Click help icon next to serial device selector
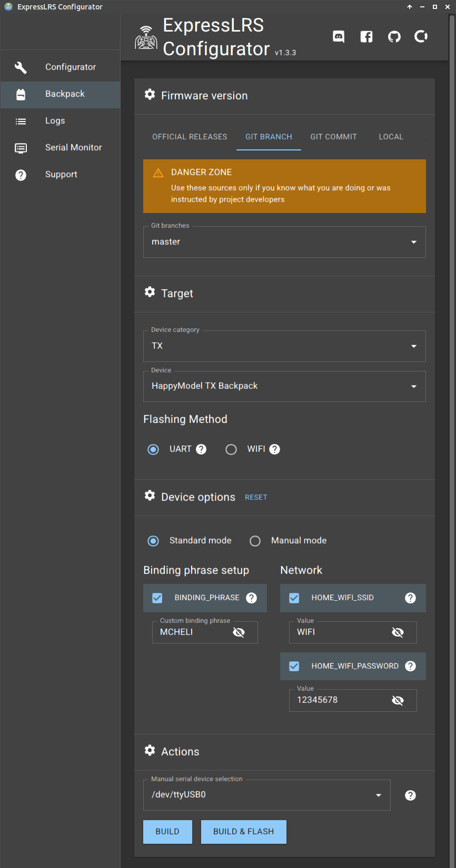The image size is (456, 868). pyautogui.click(x=411, y=795)
